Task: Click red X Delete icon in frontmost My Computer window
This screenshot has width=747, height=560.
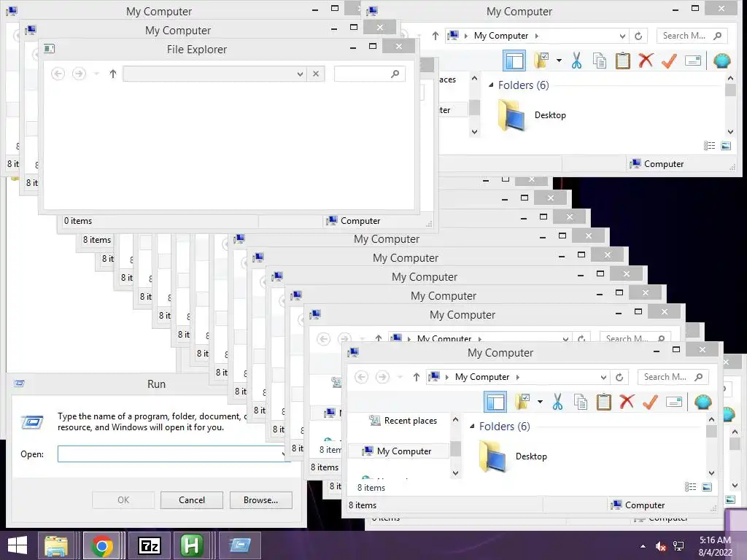Action: click(627, 402)
